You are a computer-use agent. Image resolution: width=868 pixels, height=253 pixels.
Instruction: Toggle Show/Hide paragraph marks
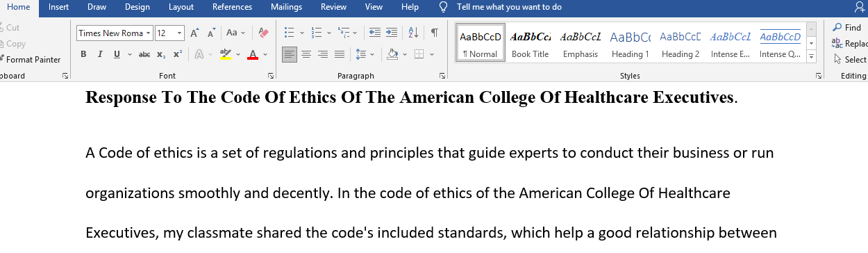434,33
